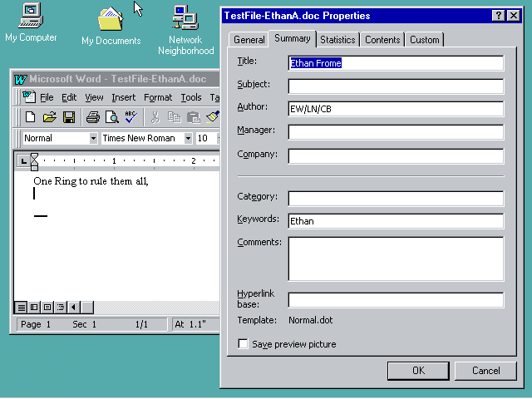Click the Title field containing Ethan Frome

[x=396, y=63]
